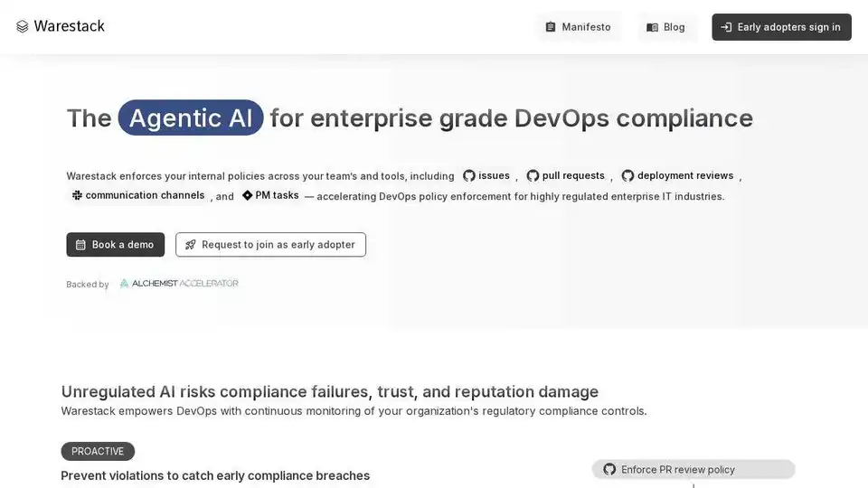Click the sign-in arrow icon

(726, 27)
